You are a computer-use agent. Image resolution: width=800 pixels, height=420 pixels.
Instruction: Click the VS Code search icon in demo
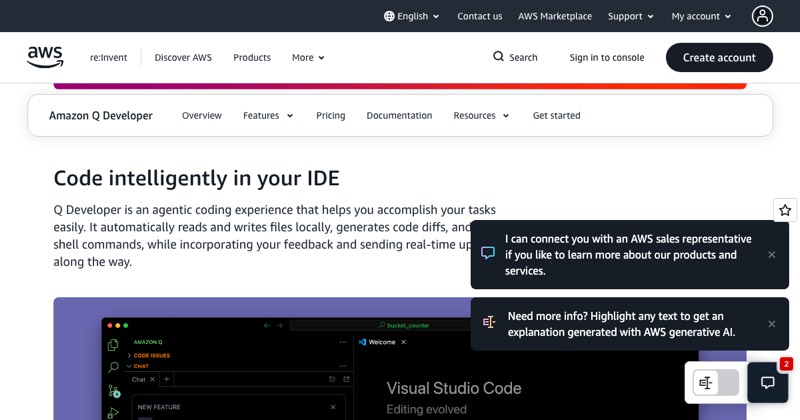tap(113, 367)
